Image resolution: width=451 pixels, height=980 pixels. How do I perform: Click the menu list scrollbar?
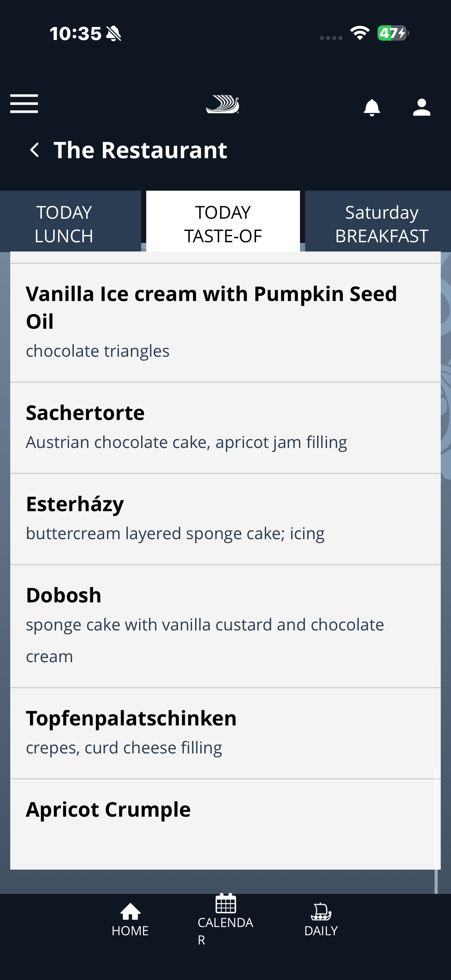tap(436, 829)
